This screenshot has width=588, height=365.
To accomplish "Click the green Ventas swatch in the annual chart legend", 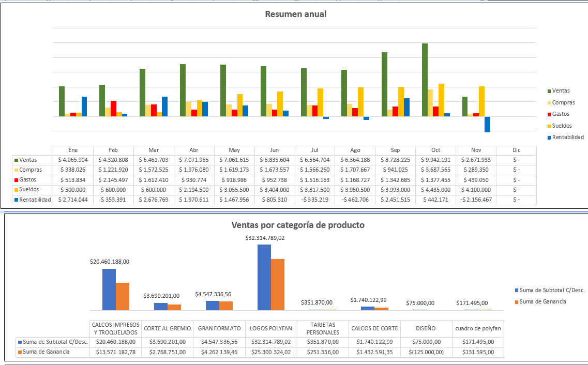I will pos(549,91).
